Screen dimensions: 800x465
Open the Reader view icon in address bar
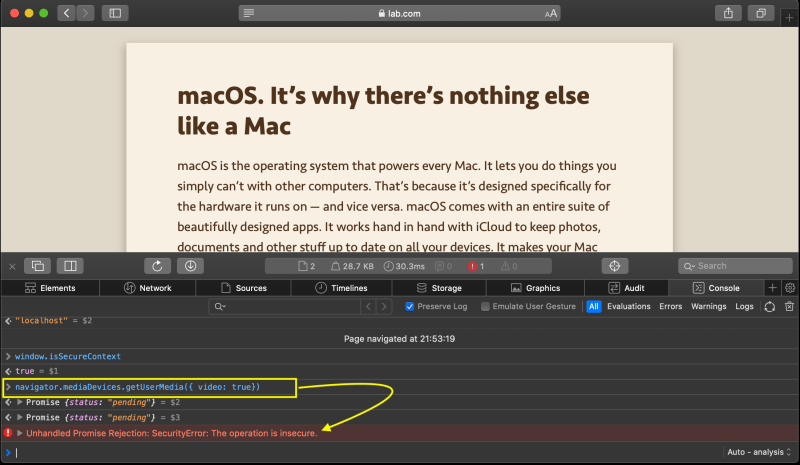pos(248,13)
